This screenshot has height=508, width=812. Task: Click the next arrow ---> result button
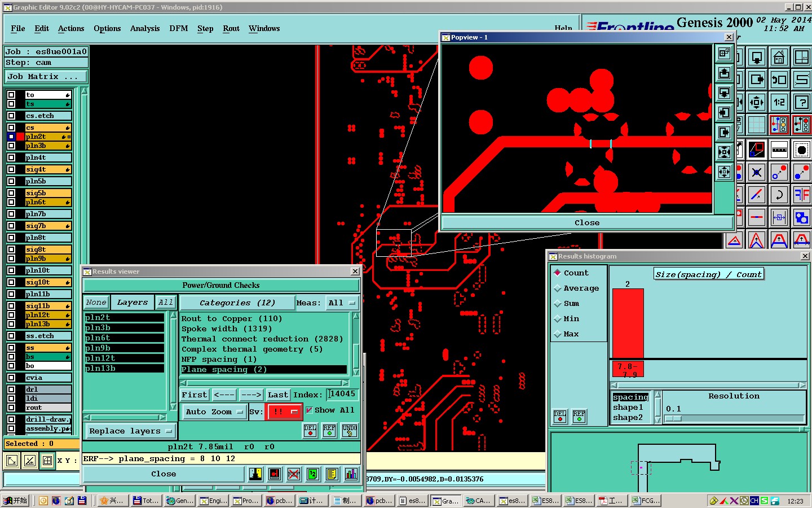pyautogui.click(x=251, y=395)
